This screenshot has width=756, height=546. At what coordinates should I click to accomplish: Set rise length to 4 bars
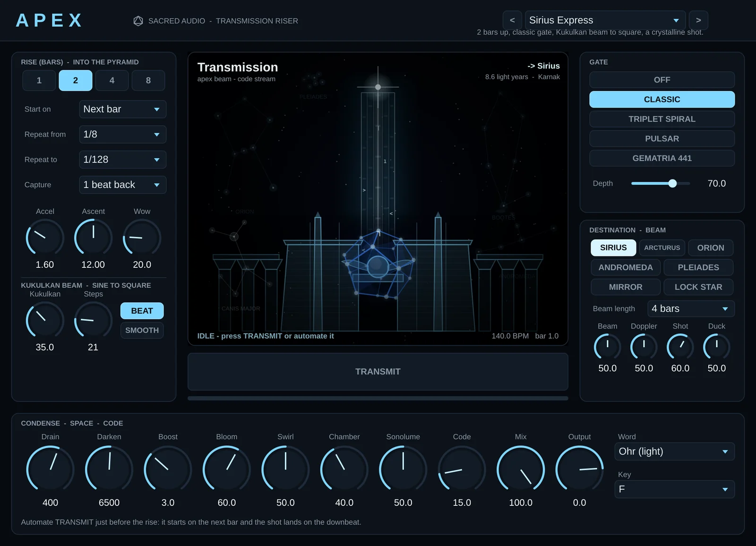tap(112, 80)
